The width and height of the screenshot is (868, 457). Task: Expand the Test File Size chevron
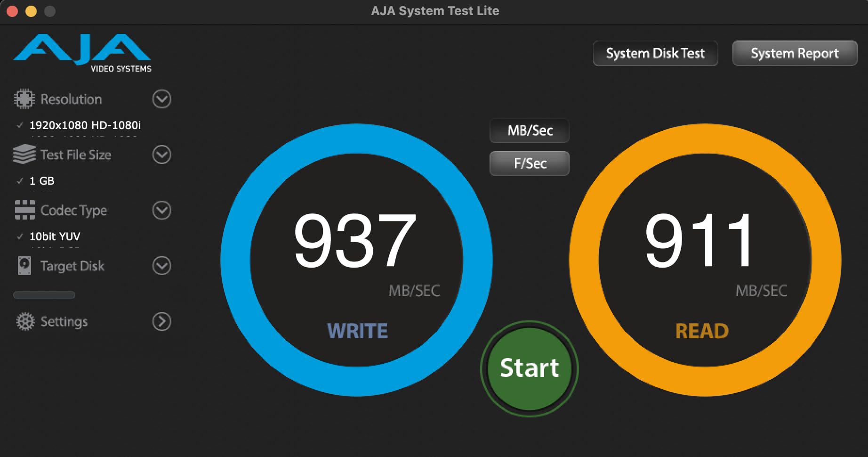tap(161, 155)
